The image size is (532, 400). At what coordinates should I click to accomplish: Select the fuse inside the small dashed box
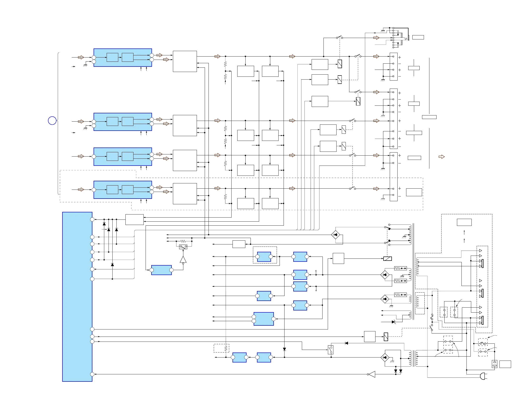[x=483, y=343]
